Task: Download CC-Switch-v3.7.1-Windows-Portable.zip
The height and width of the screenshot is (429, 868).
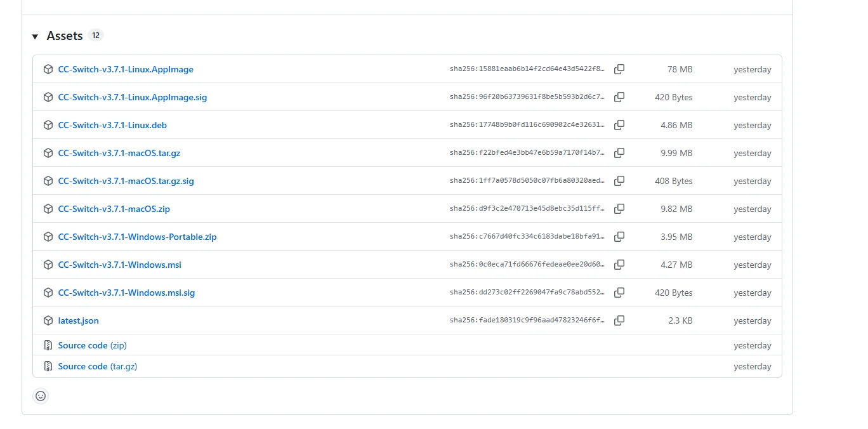Action: coord(137,237)
